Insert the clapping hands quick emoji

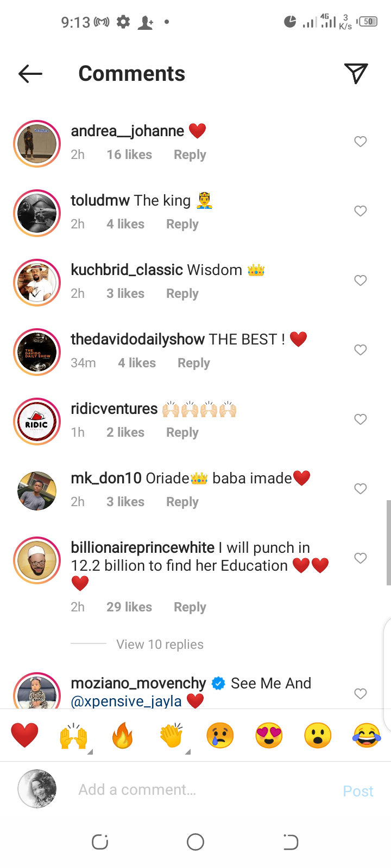pos(172,736)
